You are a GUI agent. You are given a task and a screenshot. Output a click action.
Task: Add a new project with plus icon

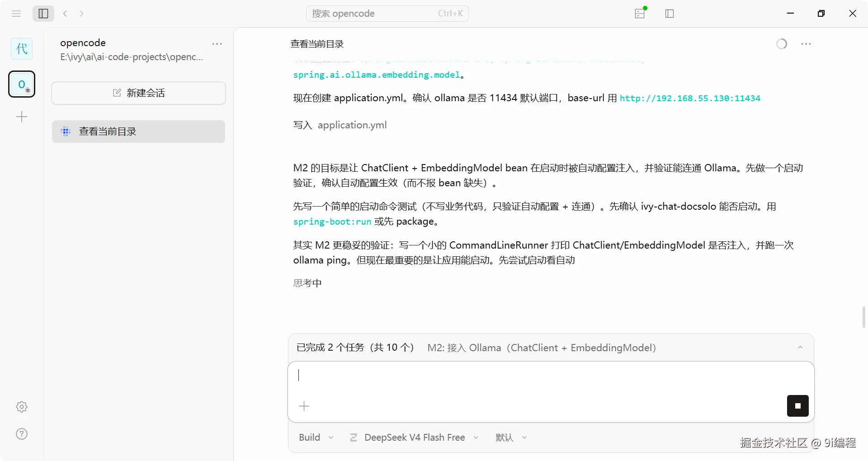pyautogui.click(x=22, y=117)
